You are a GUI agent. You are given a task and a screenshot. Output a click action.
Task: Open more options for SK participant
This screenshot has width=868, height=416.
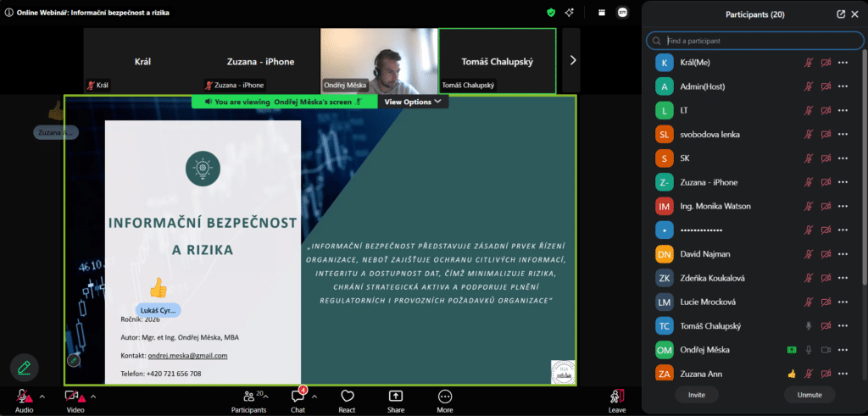point(843,158)
